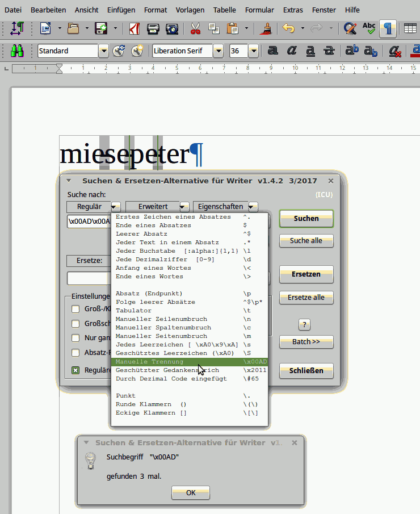Click the Export as PDF icon

click(135, 28)
